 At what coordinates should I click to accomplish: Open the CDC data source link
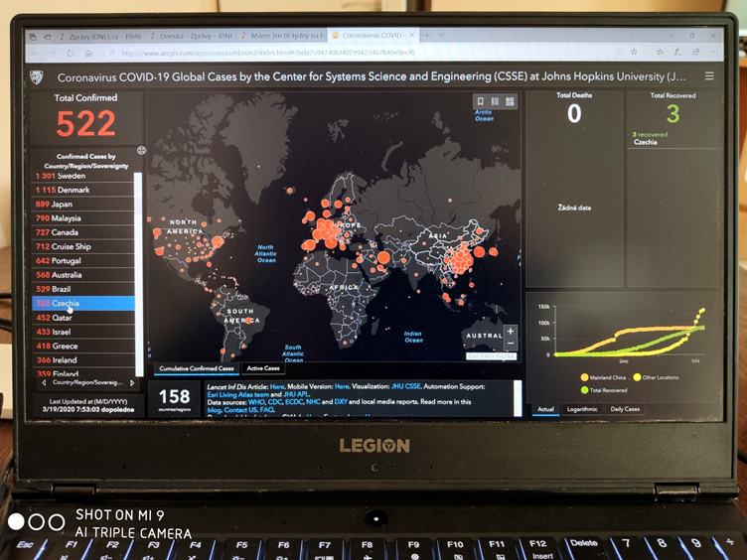click(275, 402)
